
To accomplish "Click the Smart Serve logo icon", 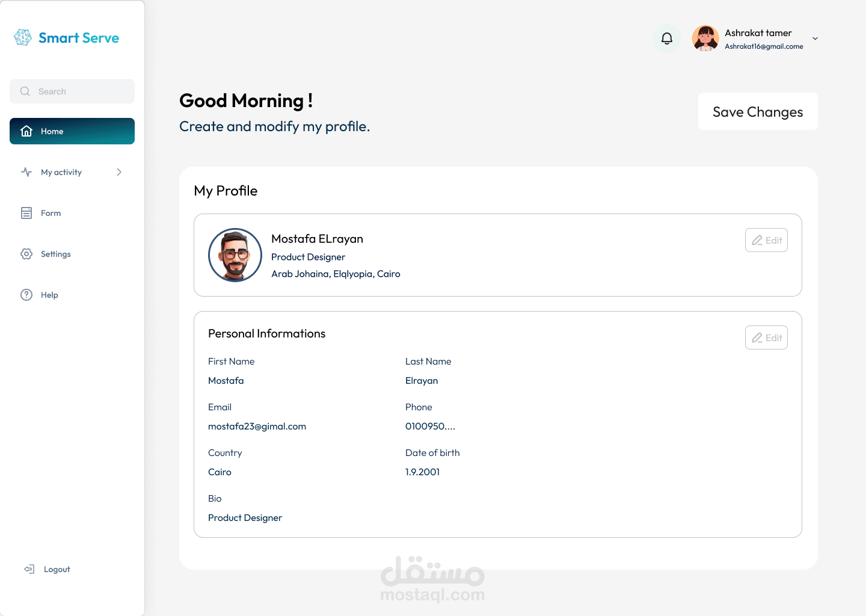I will tap(23, 38).
